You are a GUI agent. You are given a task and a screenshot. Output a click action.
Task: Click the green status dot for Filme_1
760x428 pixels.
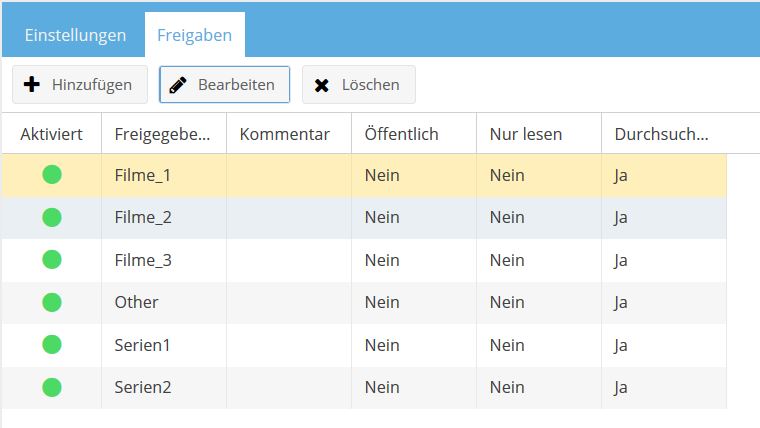(52, 174)
